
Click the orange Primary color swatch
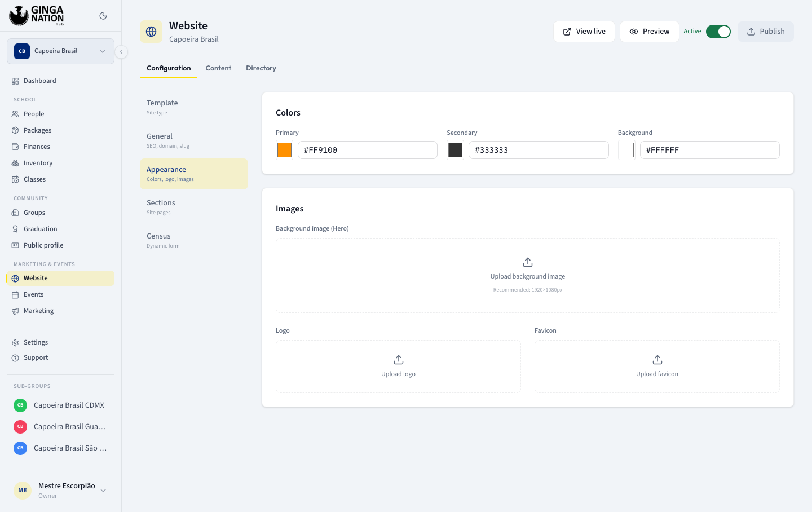(285, 150)
